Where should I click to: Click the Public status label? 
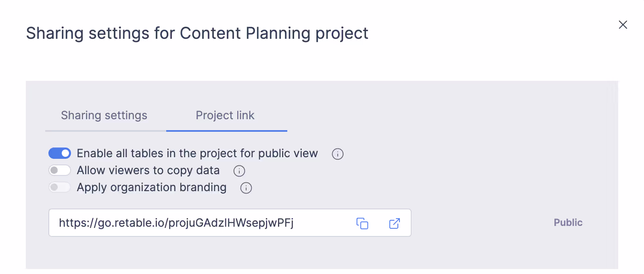pyautogui.click(x=568, y=223)
